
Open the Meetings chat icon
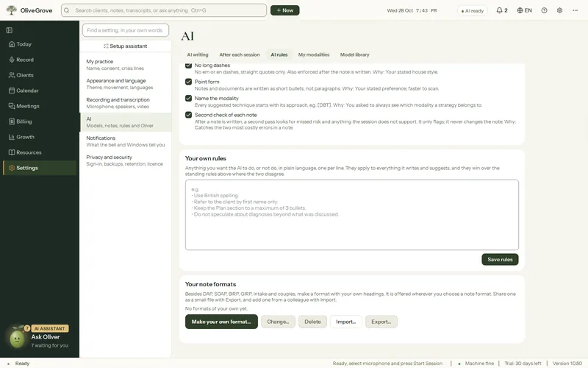pos(12,106)
